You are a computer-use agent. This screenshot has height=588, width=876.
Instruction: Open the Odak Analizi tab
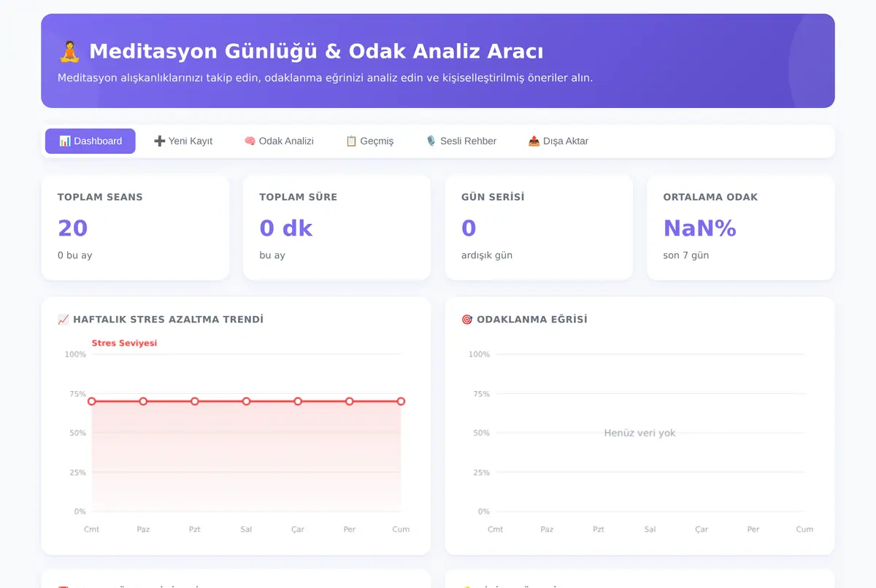tap(279, 141)
